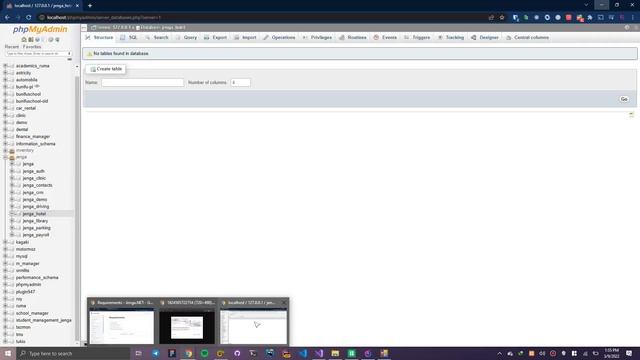Click the table Name input field
640x360 pixels.
[142, 82]
